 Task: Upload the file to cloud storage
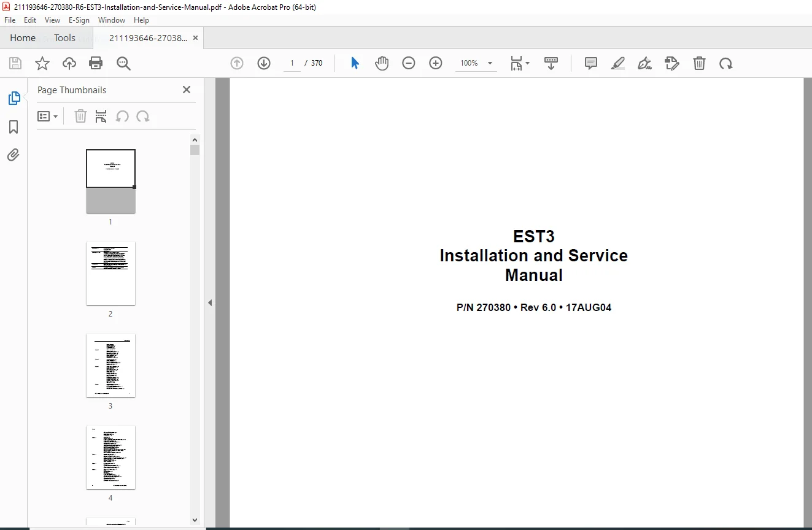[69, 63]
